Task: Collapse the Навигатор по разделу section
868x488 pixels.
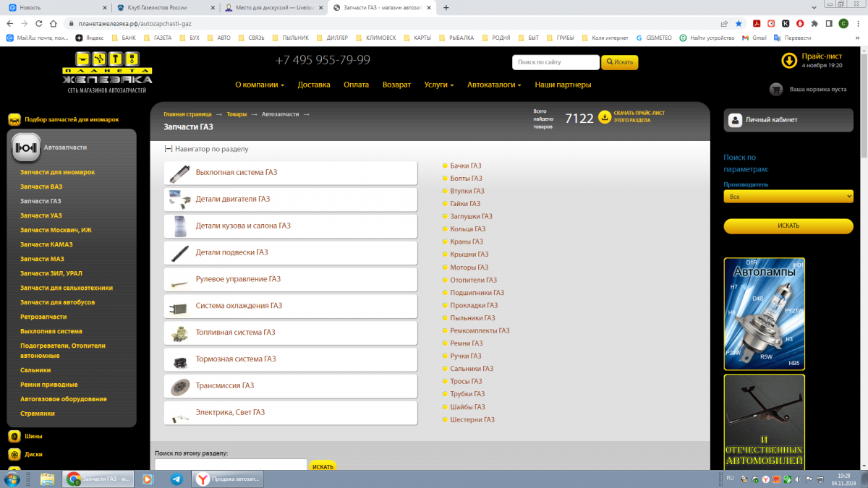Action: [x=169, y=149]
